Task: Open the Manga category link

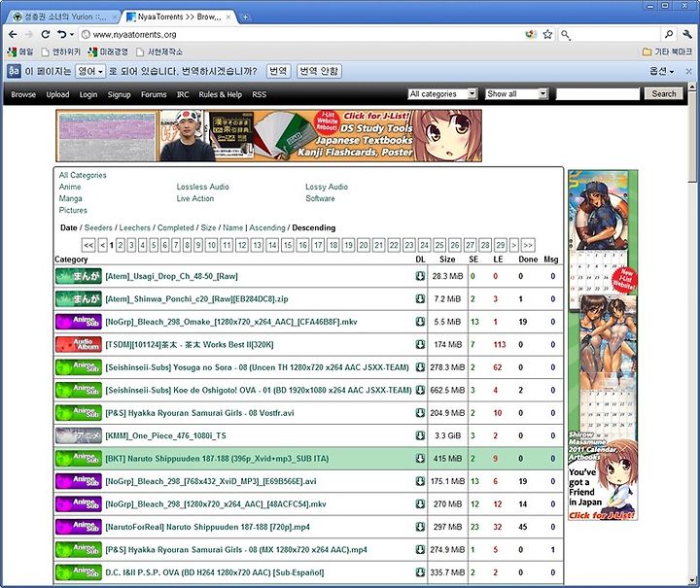Action: pos(71,198)
